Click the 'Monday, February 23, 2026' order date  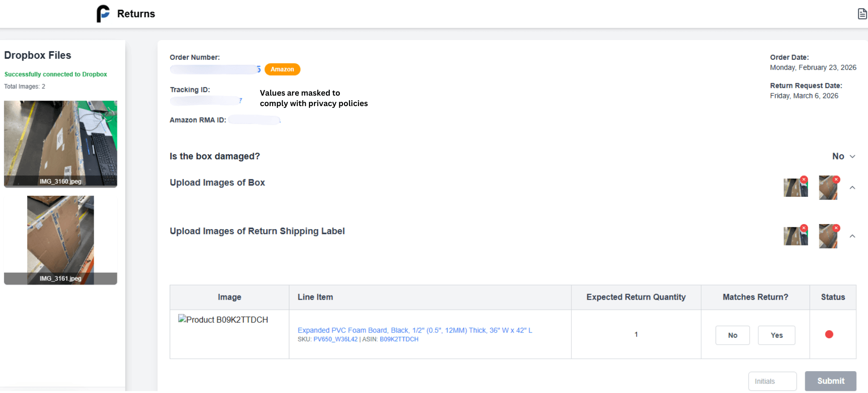(813, 67)
